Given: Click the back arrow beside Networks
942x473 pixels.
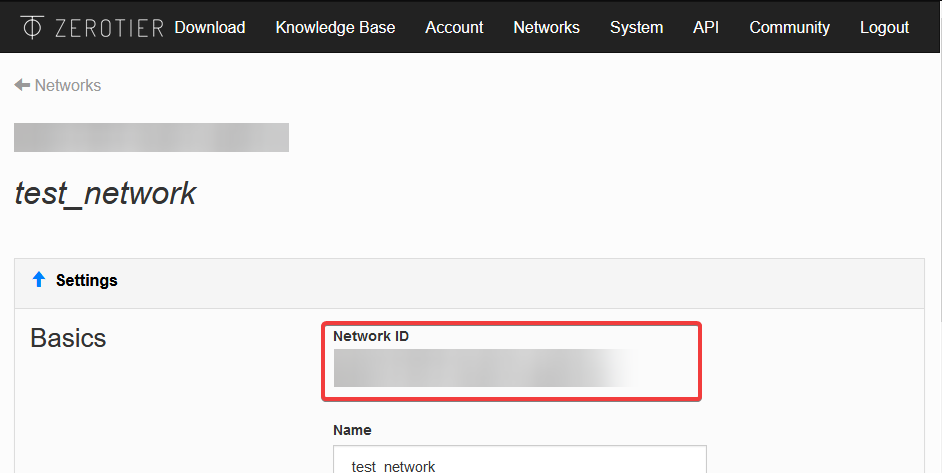Looking at the screenshot, I should (x=22, y=85).
